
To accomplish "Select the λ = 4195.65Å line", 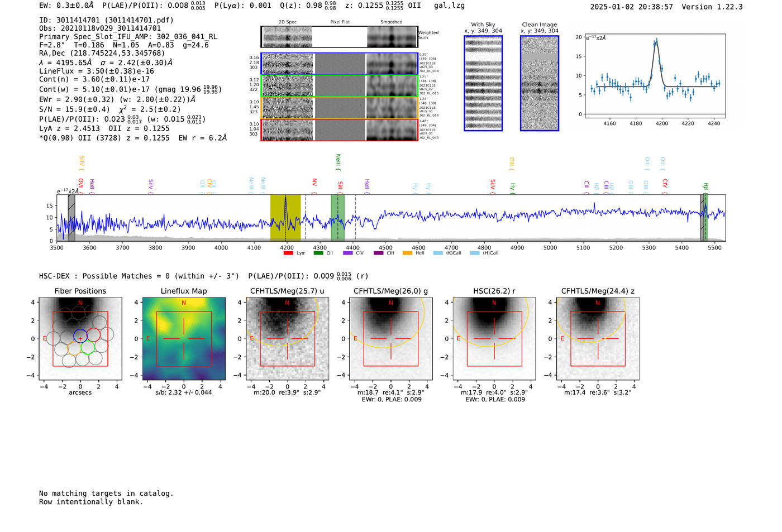I will [x=106, y=63].
